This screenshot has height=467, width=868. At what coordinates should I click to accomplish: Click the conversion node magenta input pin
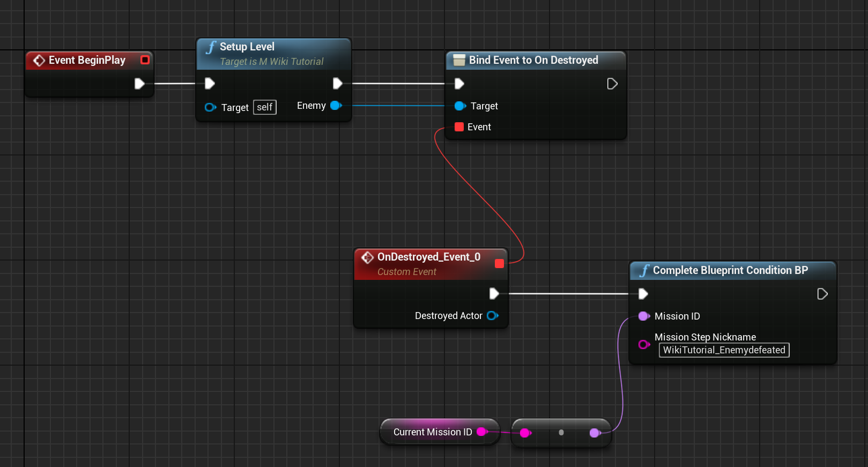(x=525, y=433)
